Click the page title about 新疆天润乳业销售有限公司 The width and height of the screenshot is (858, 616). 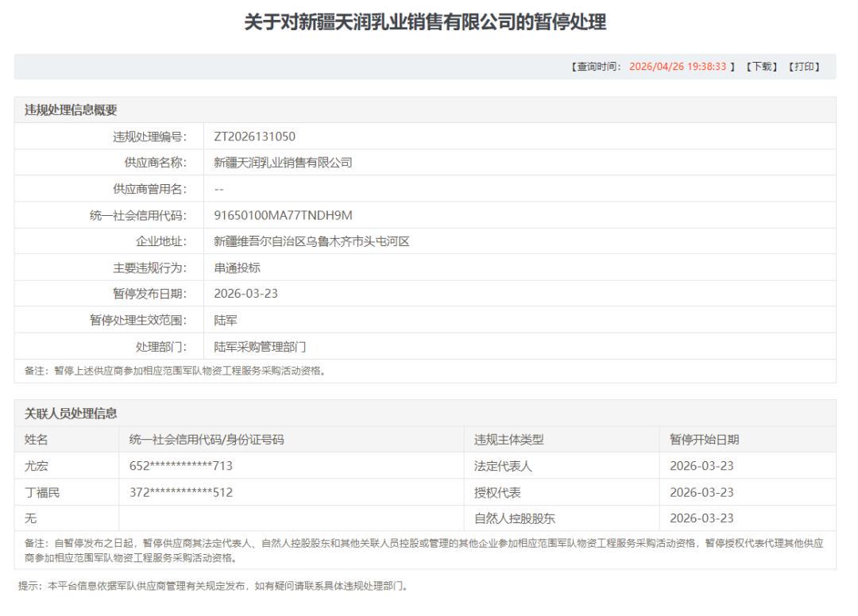(425, 22)
